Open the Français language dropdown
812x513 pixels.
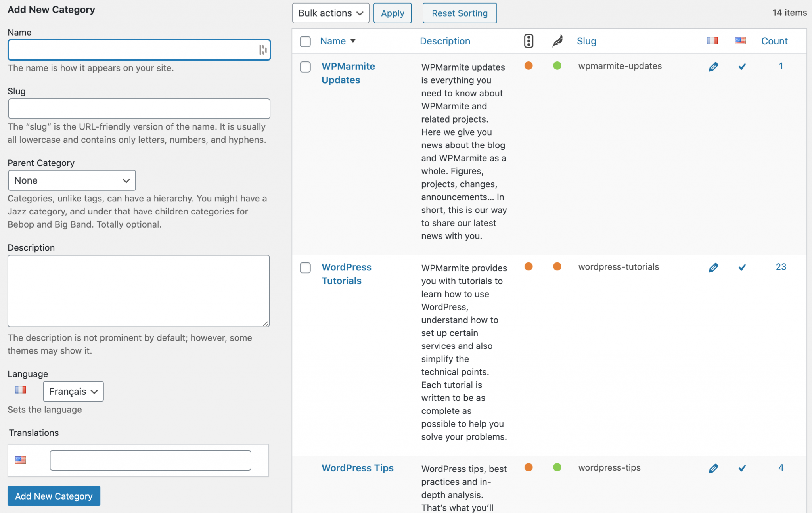[x=73, y=391]
